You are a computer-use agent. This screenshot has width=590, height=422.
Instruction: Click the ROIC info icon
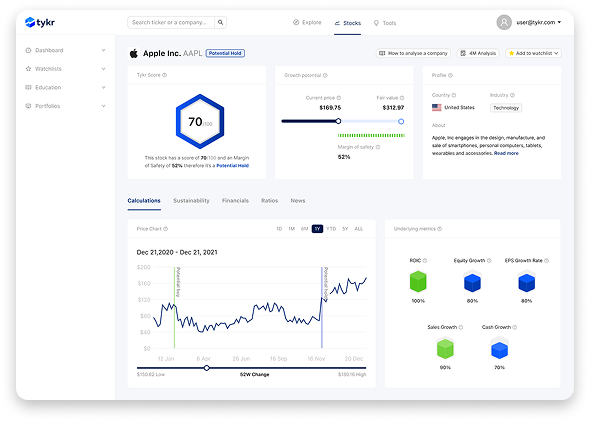coord(425,260)
